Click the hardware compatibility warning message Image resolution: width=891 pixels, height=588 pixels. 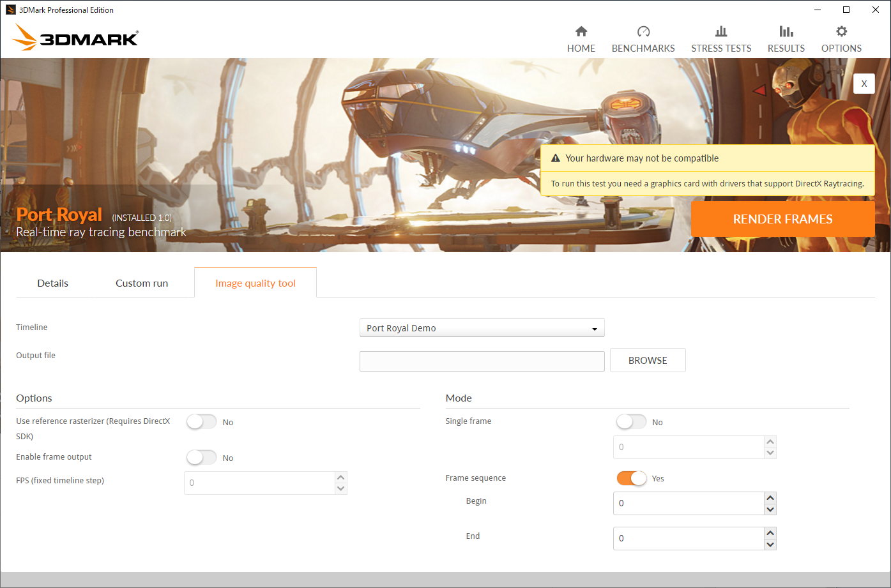708,170
